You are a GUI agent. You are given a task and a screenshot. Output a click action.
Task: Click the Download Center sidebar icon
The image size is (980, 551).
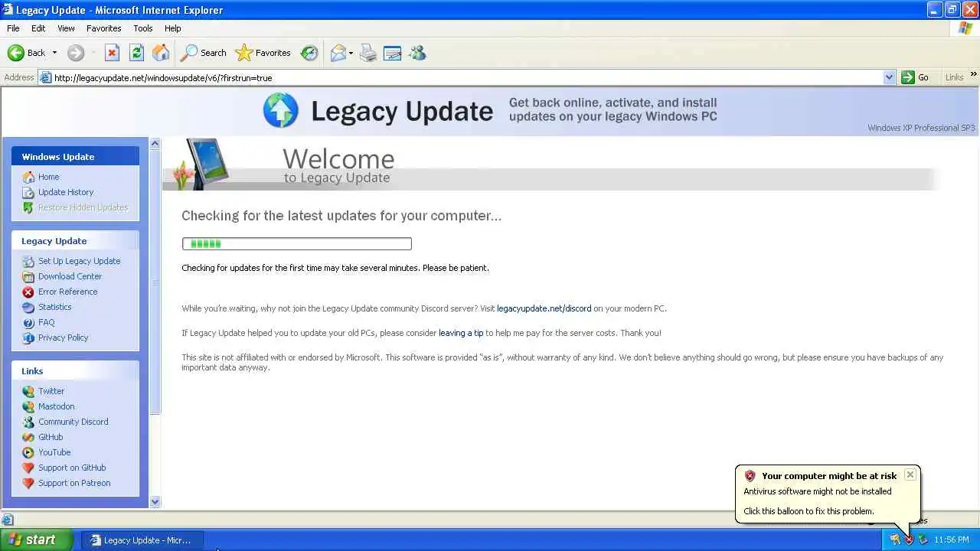(x=28, y=276)
